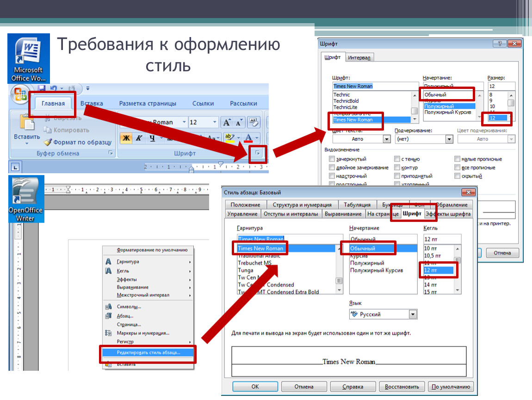532x400 pixels.
Task: Open the ribbon font size 12 dropdown
Action: point(214,122)
